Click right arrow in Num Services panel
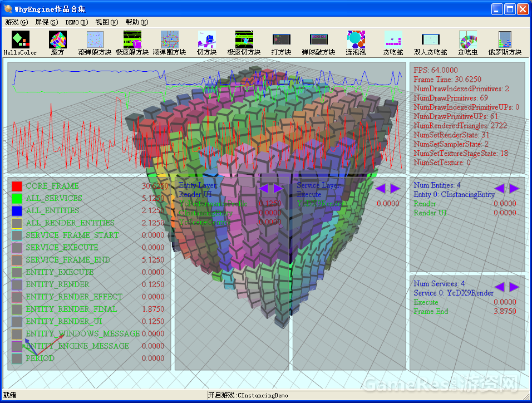This screenshot has width=532, height=403. 514,287
